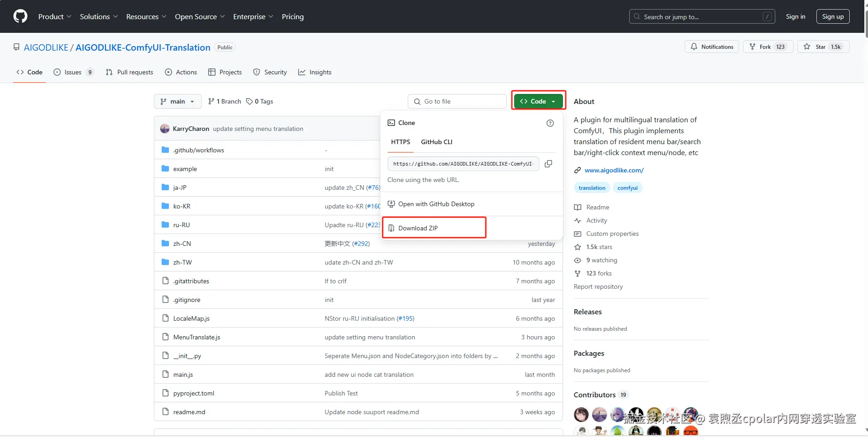
Task: Click the Notifications button
Action: click(x=712, y=47)
